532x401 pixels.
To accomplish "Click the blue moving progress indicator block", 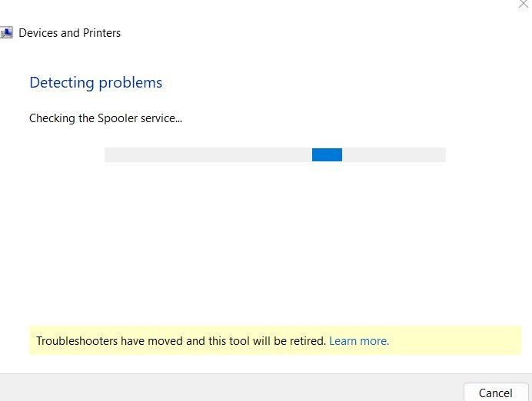I will point(327,154).
